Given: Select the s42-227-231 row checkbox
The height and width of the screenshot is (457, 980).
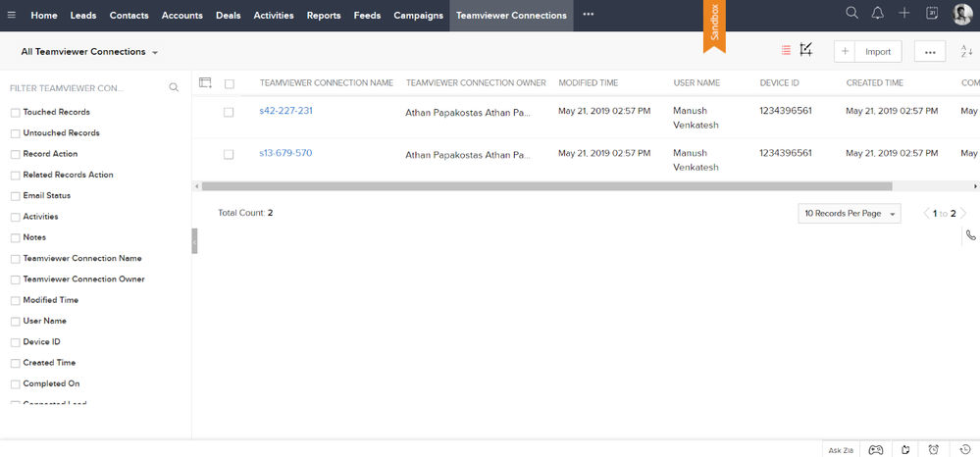Looking at the screenshot, I should 229,112.
